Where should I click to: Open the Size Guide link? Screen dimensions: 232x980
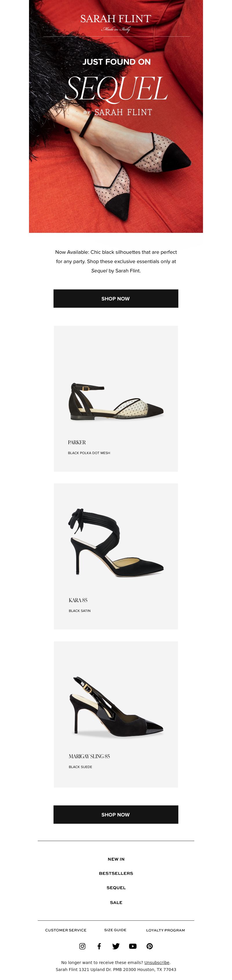(x=115, y=930)
